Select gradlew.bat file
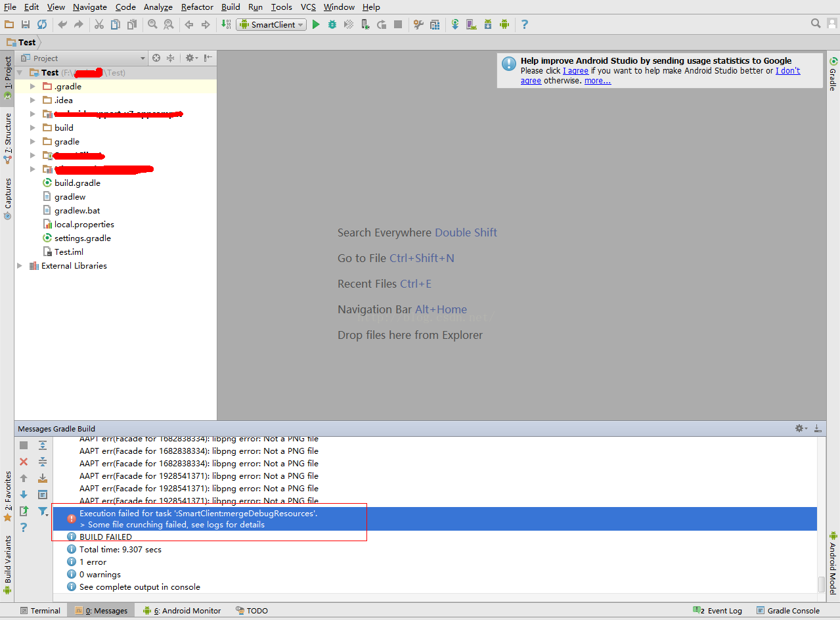840x620 pixels. pos(77,211)
